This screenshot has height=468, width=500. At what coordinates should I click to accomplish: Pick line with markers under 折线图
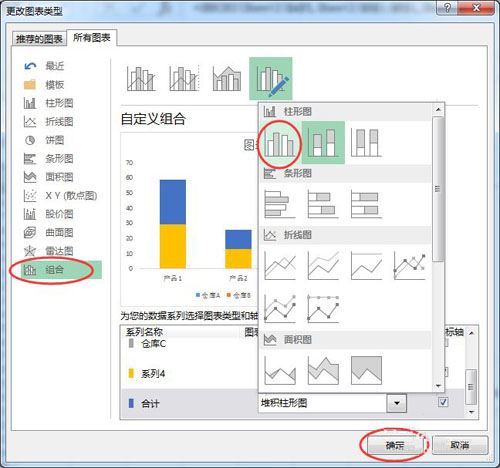409,265
